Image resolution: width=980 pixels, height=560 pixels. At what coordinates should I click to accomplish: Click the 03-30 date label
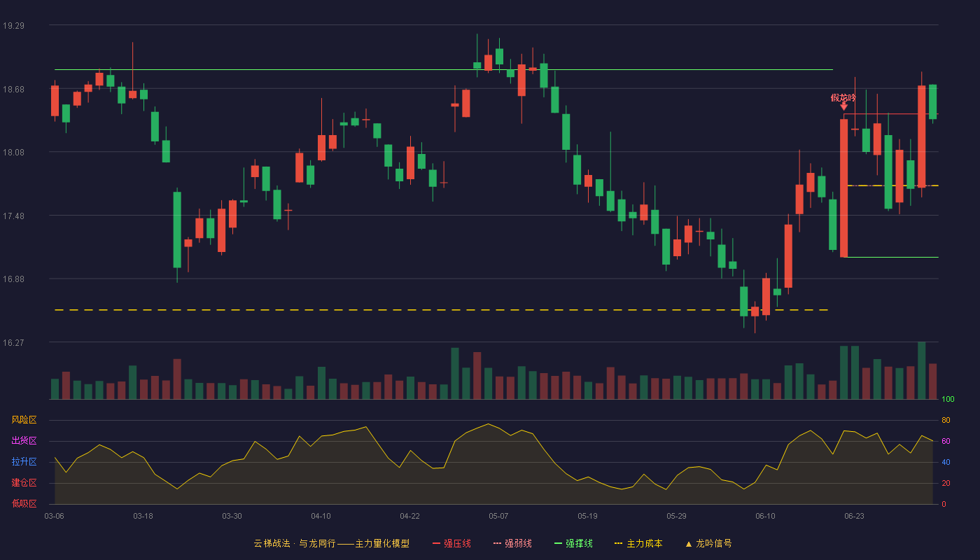[232, 516]
